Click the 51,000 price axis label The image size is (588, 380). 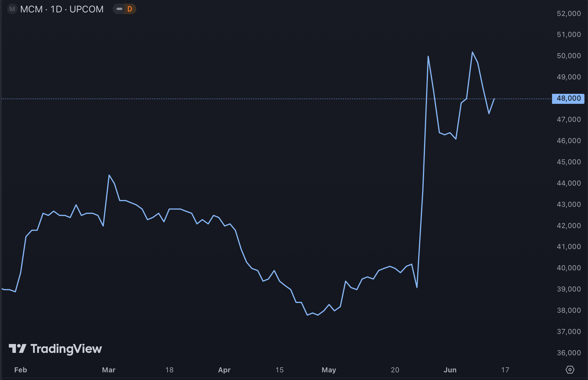click(569, 35)
